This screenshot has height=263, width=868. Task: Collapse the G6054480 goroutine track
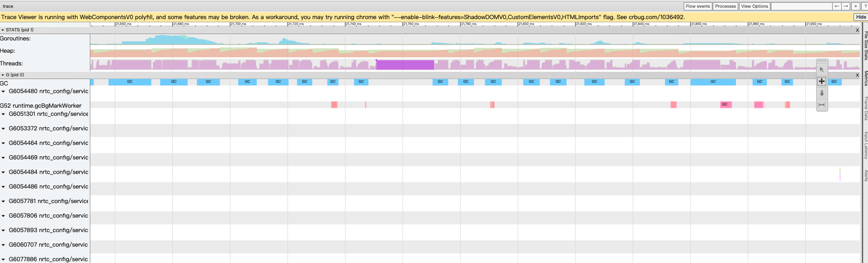pyautogui.click(x=4, y=91)
